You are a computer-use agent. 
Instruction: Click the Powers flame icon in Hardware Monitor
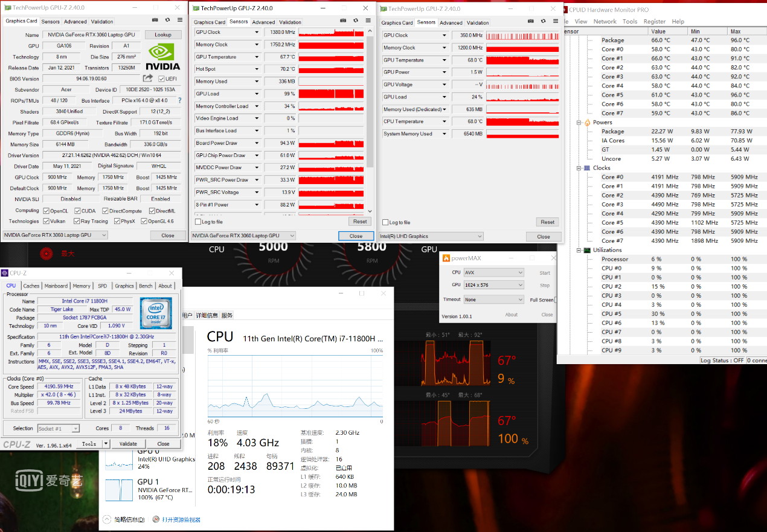coord(587,122)
